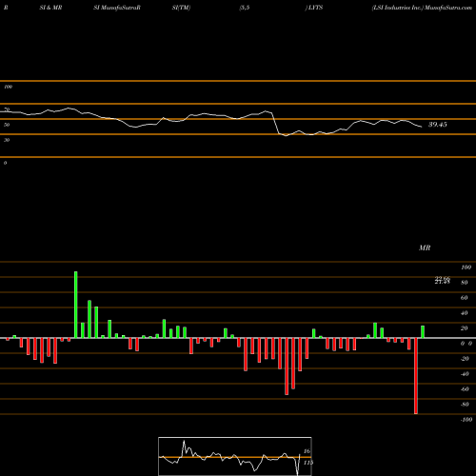The height and width of the screenshot is (476, 476).
Task: Click the 30 label on the RSI scale
Action: coord(7,140)
